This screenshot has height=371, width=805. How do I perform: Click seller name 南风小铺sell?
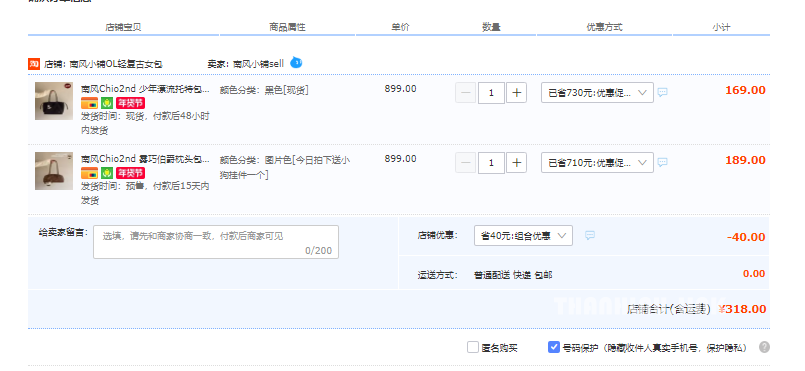point(258,65)
